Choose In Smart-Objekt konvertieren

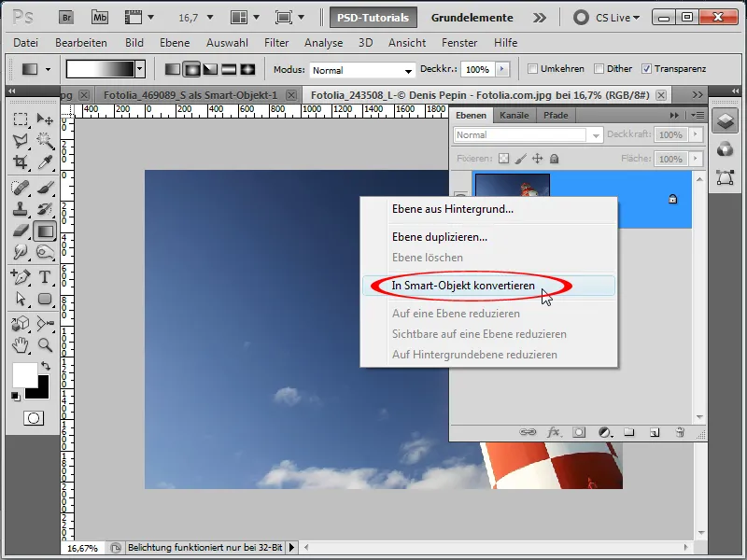(x=488, y=286)
